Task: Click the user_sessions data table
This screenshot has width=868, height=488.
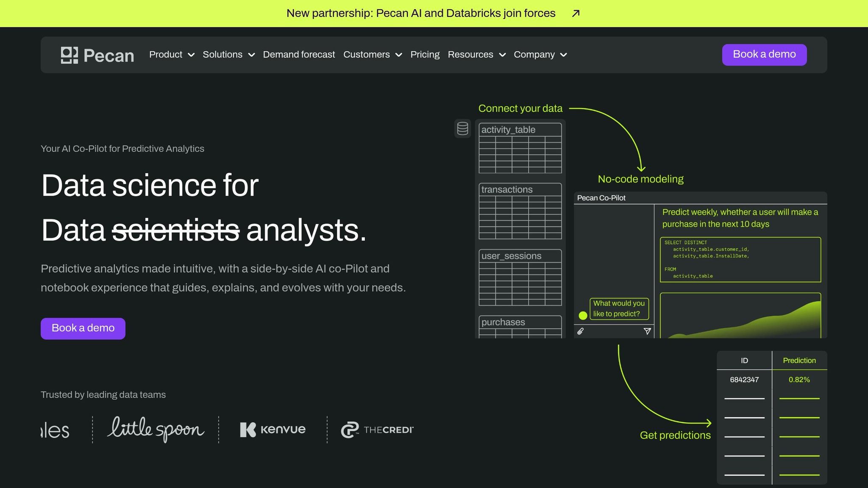Action: point(520,277)
